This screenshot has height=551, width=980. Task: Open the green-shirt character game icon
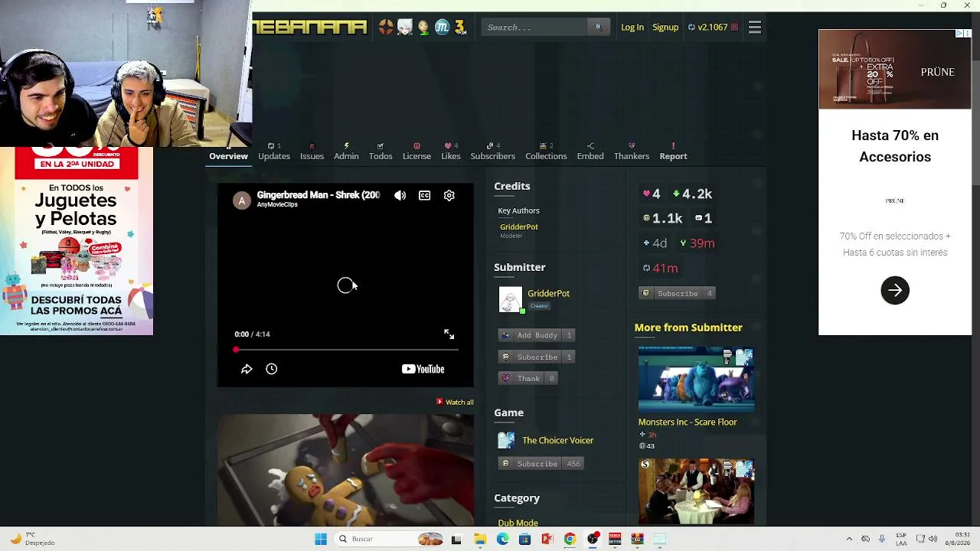(423, 27)
